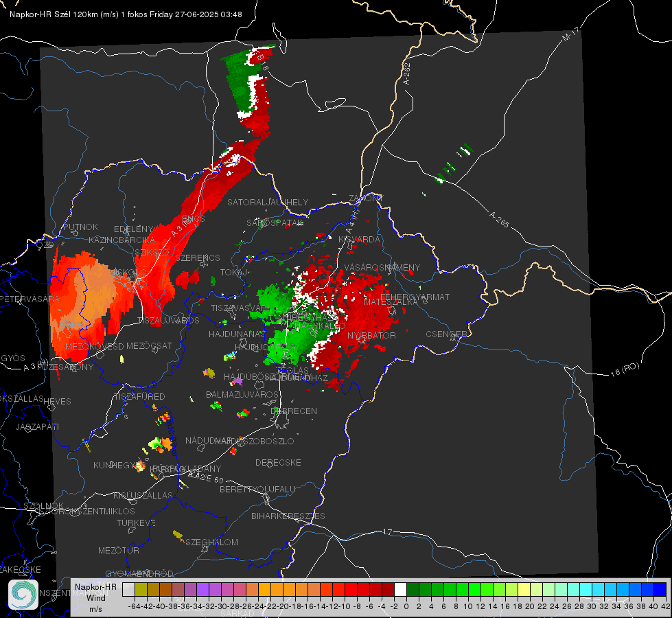
Task: Pick the white swatch between -2 and 0
Action: [400, 589]
